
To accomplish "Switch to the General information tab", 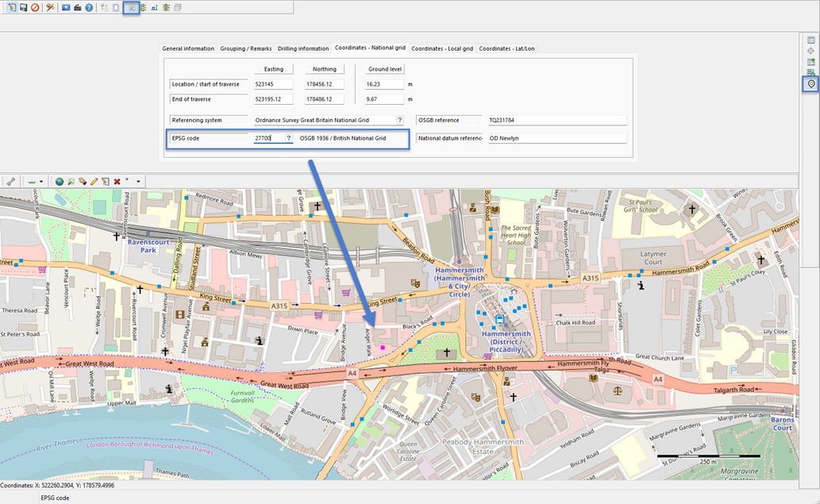I will [x=188, y=48].
